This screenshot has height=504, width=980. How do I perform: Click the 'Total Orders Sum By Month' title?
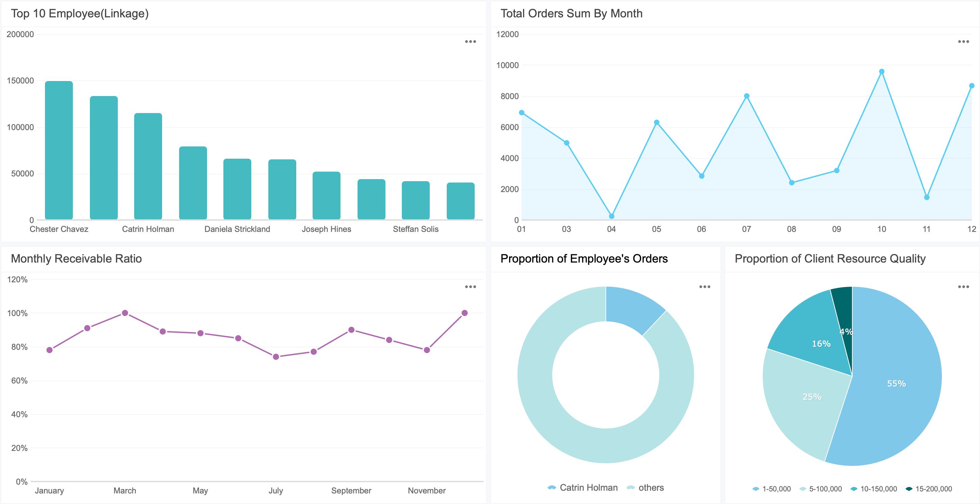tap(571, 13)
